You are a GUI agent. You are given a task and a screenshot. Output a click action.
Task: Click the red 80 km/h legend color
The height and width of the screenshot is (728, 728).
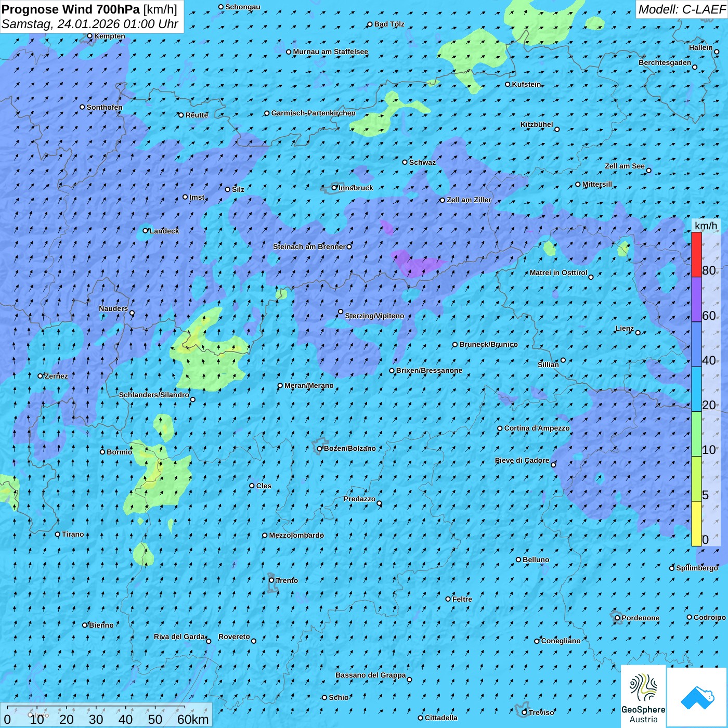[x=696, y=254]
